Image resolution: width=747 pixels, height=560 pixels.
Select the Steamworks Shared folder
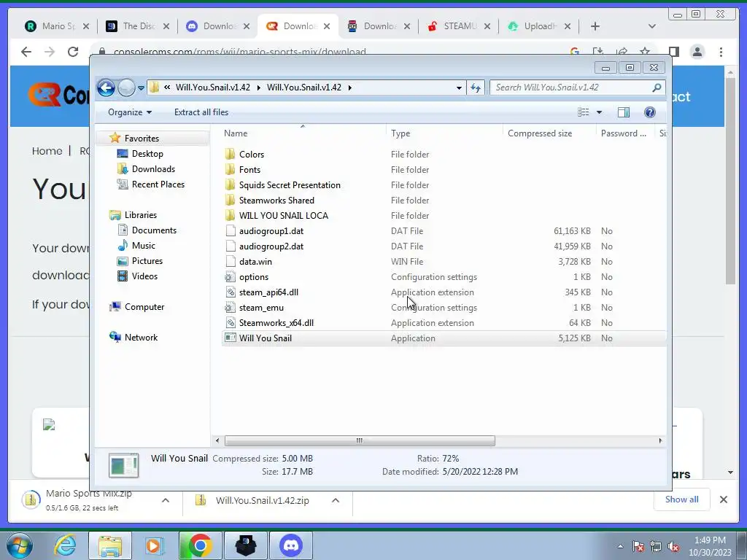[276, 201]
